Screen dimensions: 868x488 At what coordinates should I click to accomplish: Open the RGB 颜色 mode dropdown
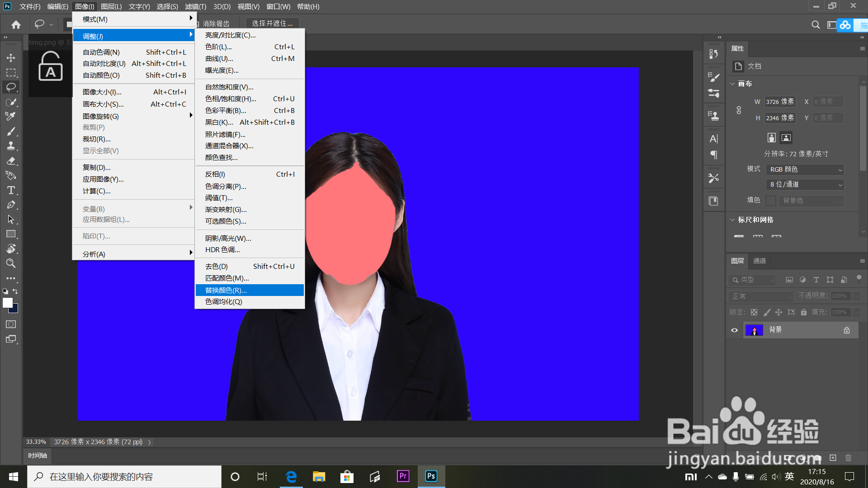click(x=805, y=169)
